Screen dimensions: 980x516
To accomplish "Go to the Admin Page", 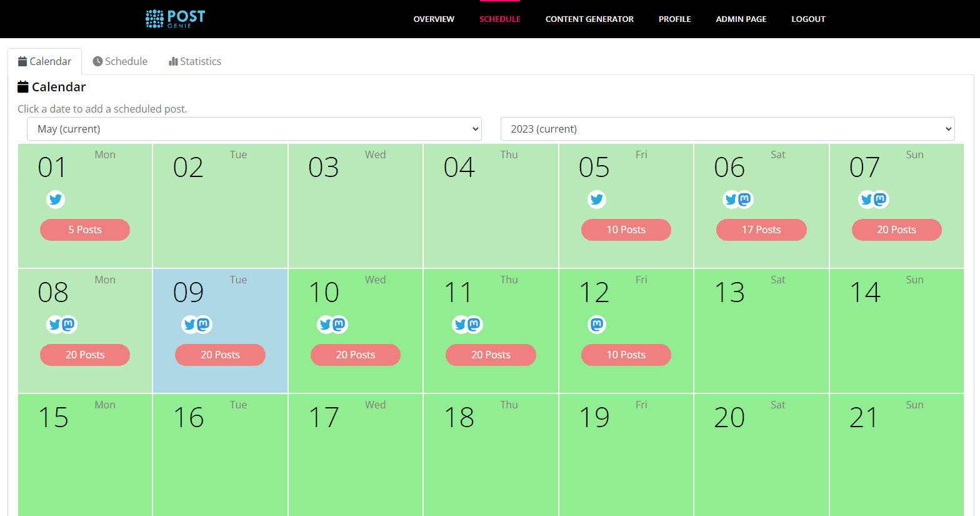I will coord(741,19).
